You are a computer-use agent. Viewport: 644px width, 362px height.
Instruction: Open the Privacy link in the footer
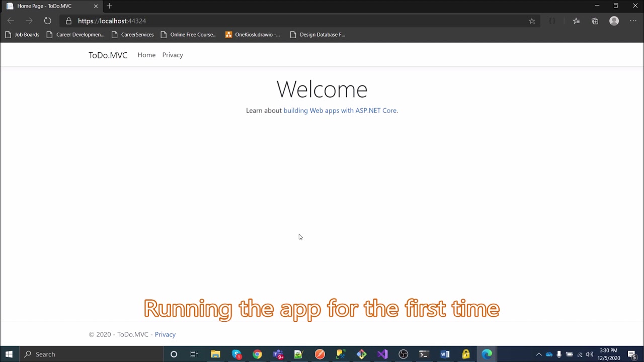[x=165, y=334]
